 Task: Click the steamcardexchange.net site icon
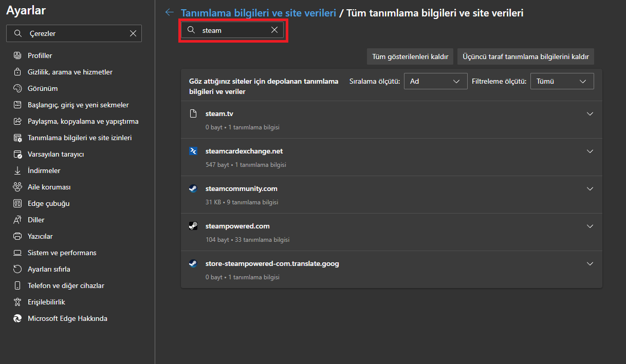click(193, 151)
